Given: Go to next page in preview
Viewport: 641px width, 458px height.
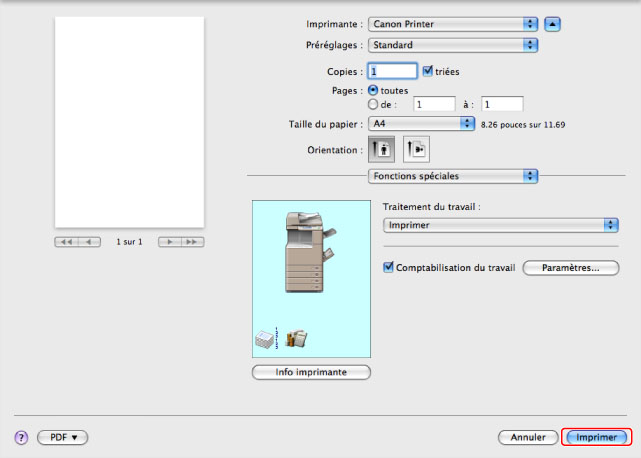Looking at the screenshot, I should point(169,242).
